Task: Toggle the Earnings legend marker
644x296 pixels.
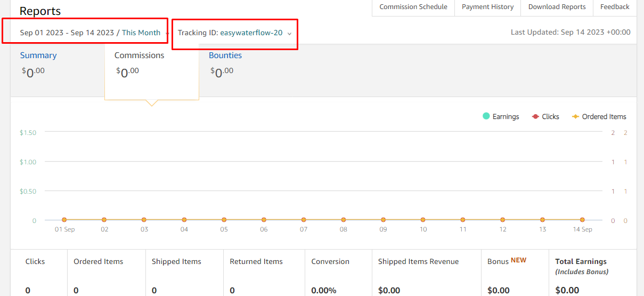Action: (486, 116)
